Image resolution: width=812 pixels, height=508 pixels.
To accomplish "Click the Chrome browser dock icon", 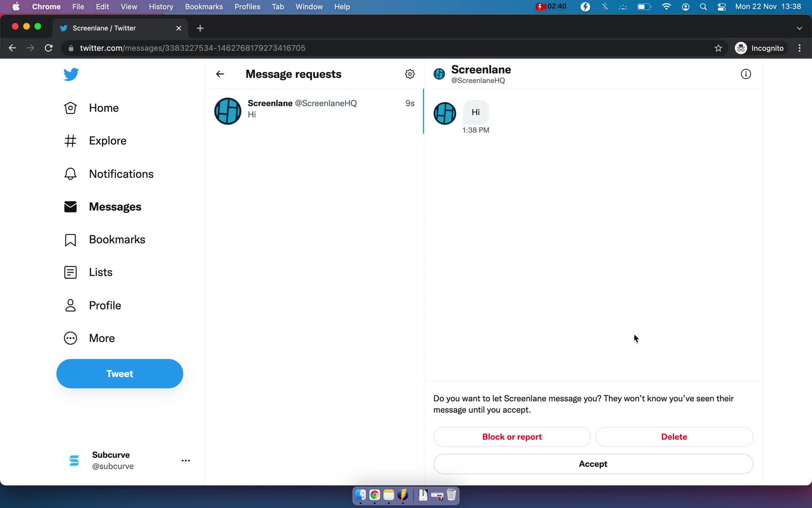I will click(374, 495).
